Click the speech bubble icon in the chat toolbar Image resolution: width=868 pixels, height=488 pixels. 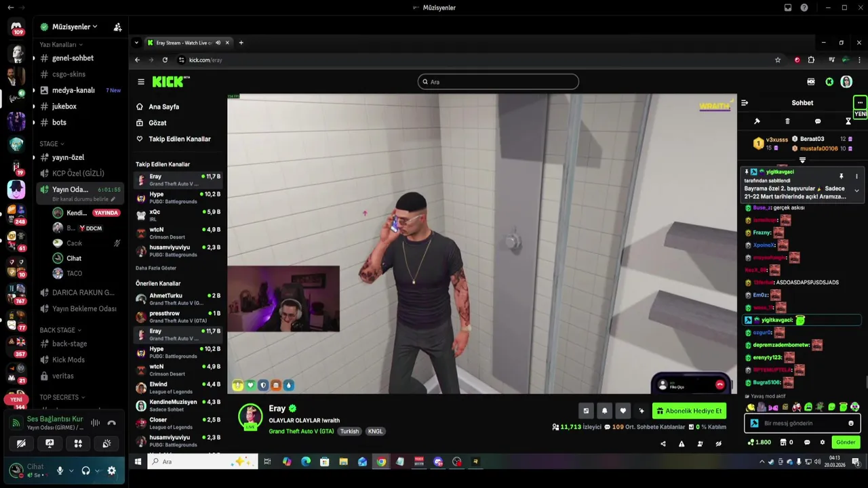(818, 121)
